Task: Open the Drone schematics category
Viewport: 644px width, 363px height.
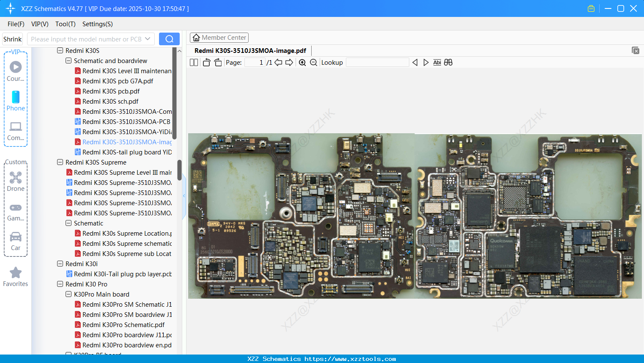Action: 16,181
